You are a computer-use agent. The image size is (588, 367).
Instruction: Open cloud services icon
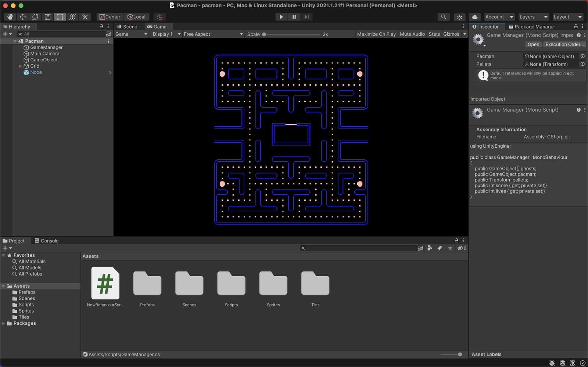point(475,17)
